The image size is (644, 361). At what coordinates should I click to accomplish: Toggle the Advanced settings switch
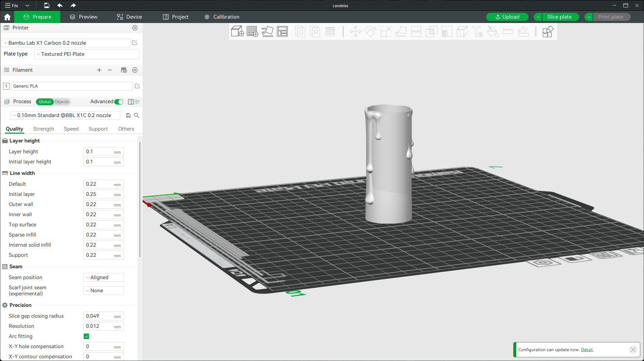[119, 102]
